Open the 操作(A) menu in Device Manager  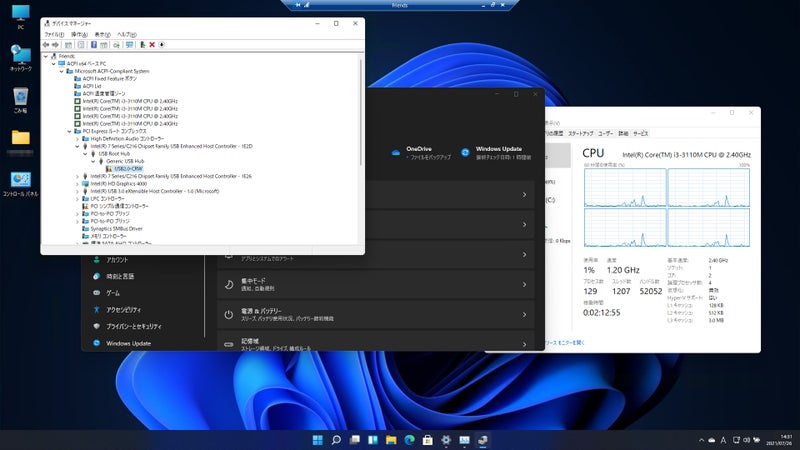tap(79, 34)
